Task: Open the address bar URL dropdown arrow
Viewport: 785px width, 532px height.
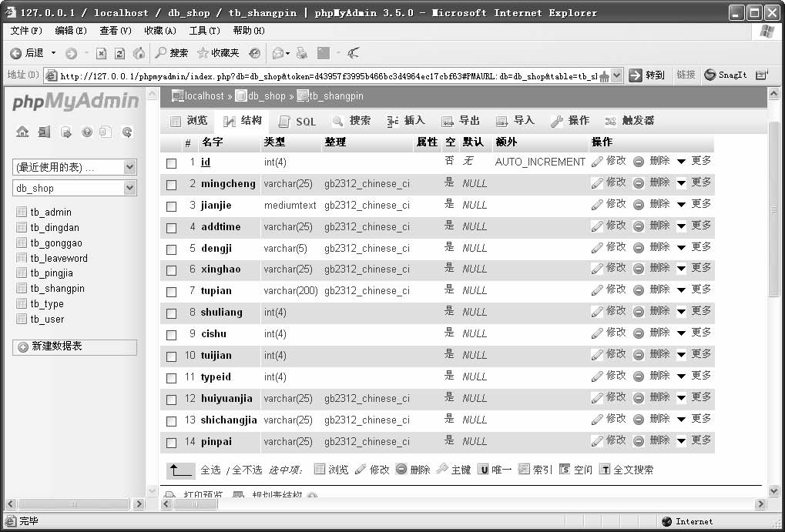Action: [x=617, y=75]
